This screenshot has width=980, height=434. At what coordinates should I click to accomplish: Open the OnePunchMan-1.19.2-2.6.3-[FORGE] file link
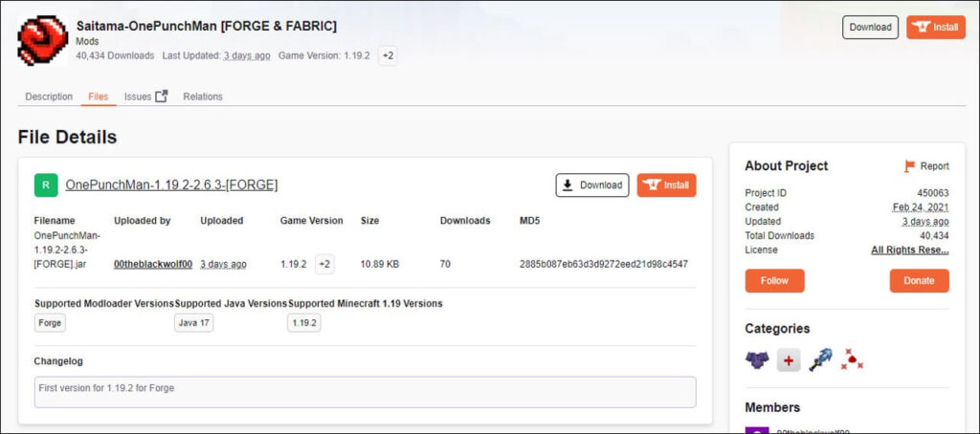[171, 184]
